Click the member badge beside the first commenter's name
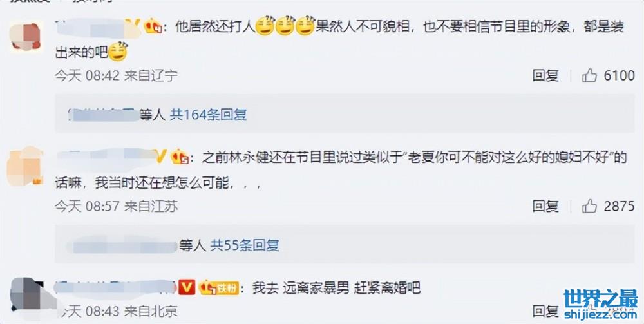 click(153, 26)
